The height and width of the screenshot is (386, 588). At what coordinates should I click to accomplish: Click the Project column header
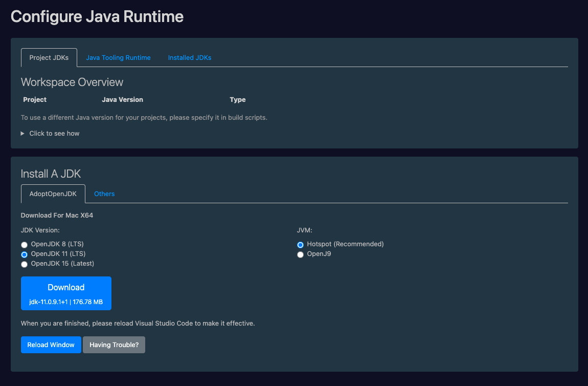point(34,99)
